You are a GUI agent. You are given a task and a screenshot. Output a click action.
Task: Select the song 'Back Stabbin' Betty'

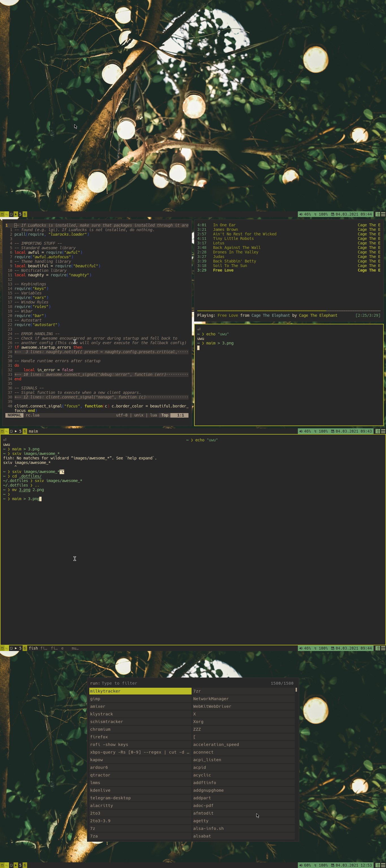[289, 261]
